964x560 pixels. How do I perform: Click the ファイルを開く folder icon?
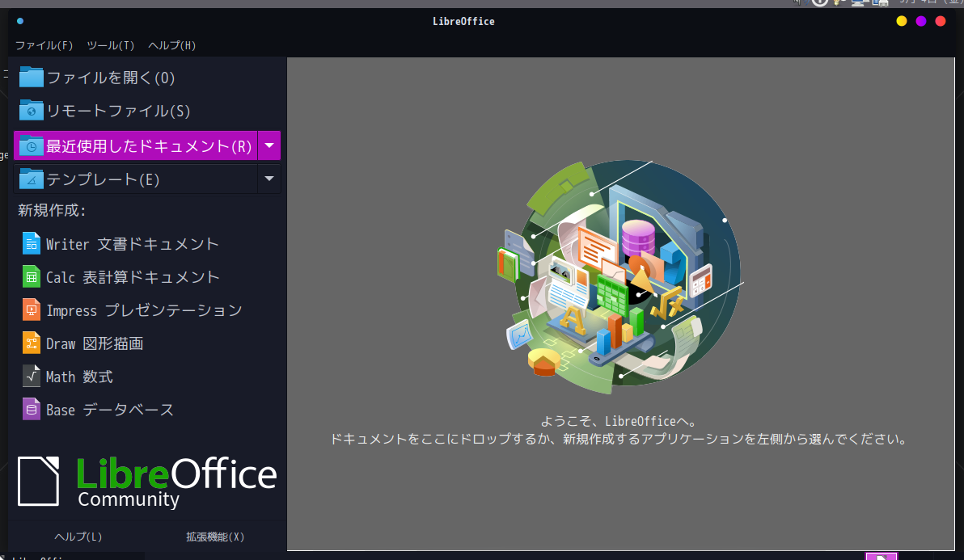click(x=31, y=78)
